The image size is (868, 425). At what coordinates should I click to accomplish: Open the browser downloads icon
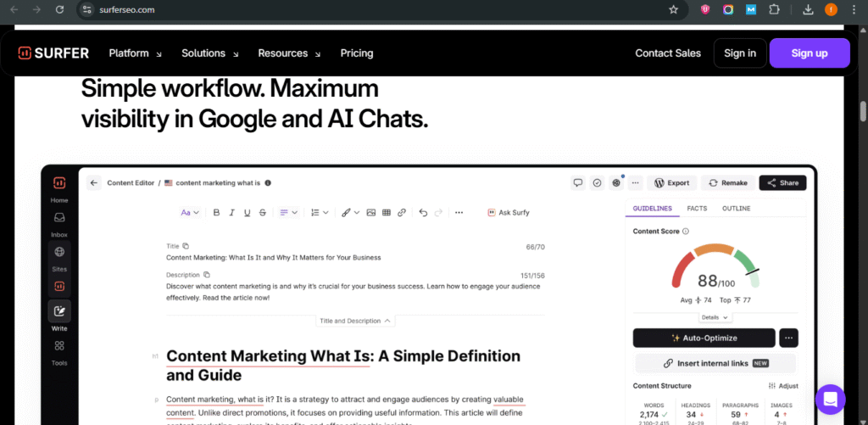(x=808, y=9)
